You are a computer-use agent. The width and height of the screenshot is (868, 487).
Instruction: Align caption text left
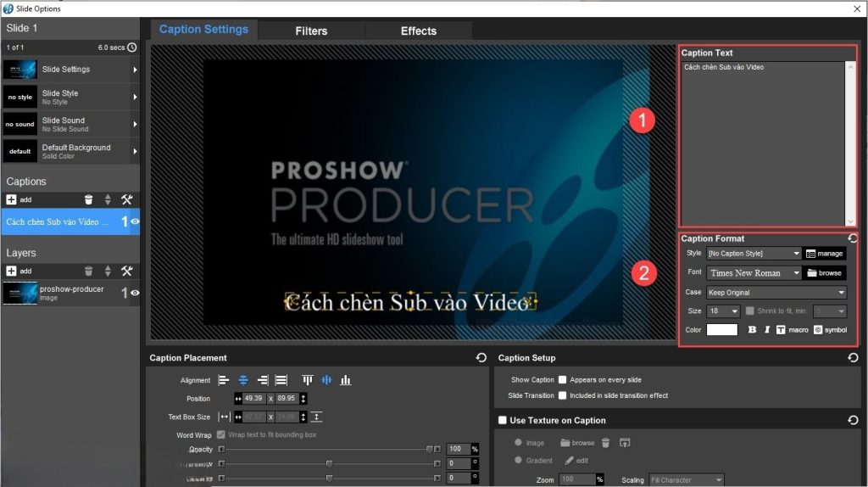(x=224, y=380)
